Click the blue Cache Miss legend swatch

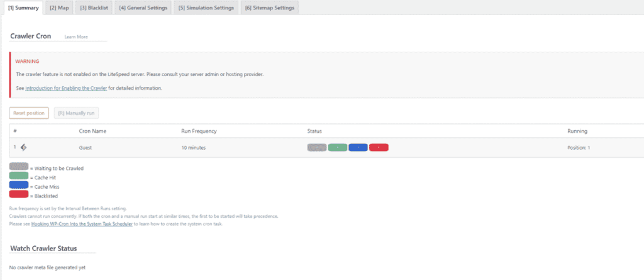[18, 185]
